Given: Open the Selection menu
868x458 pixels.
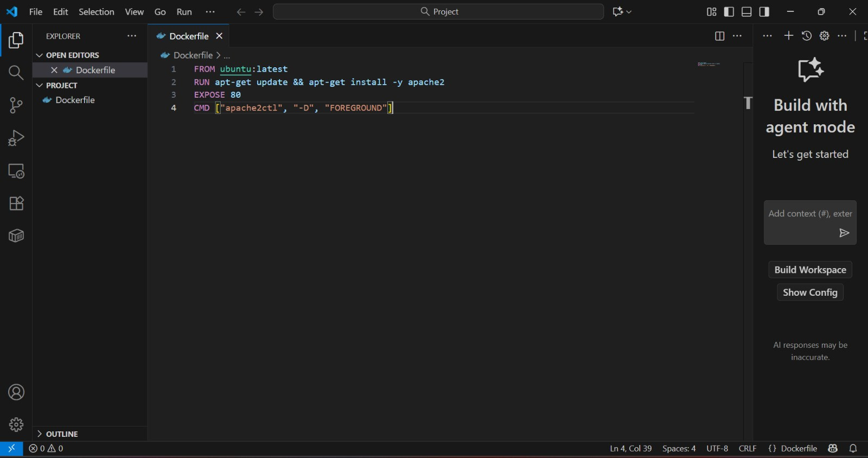Looking at the screenshot, I should click(x=97, y=12).
